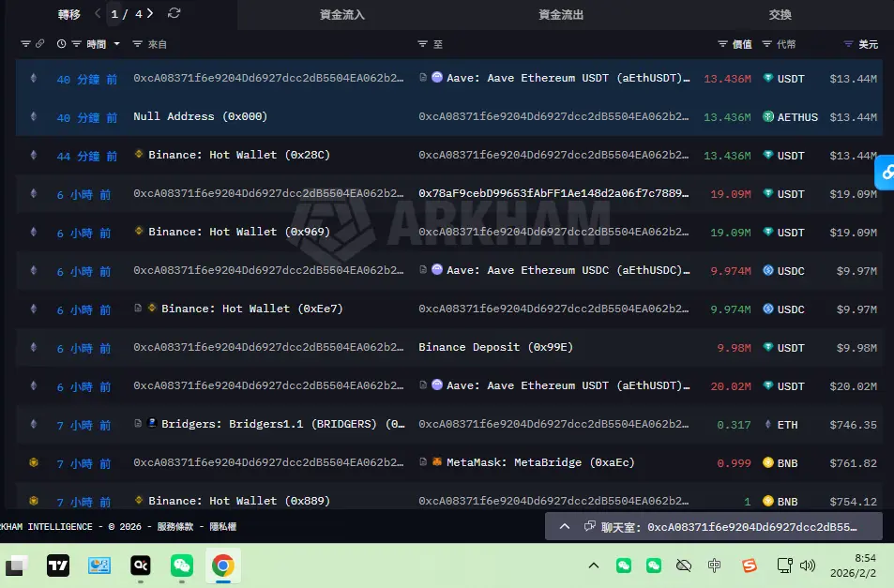The width and height of the screenshot is (894, 588).
Task: Go to previous page of transfers
Action: 98,13
